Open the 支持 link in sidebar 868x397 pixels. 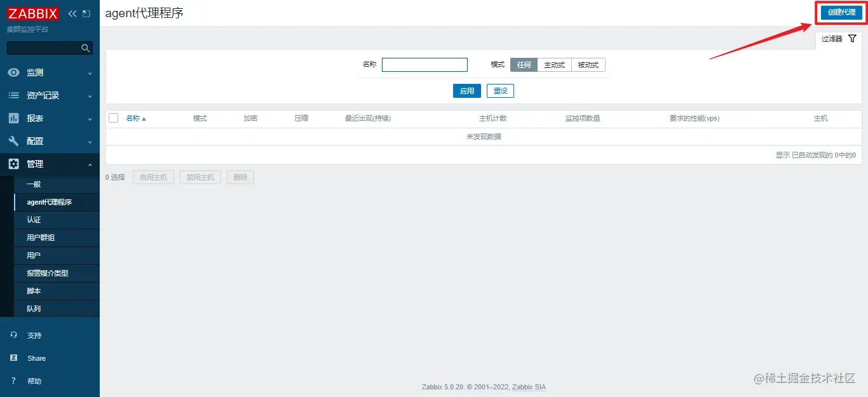[x=34, y=335]
